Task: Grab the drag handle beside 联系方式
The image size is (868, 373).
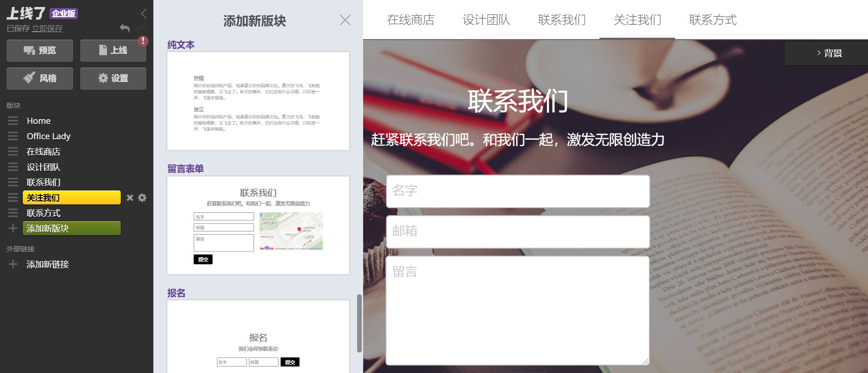Action: [x=13, y=213]
